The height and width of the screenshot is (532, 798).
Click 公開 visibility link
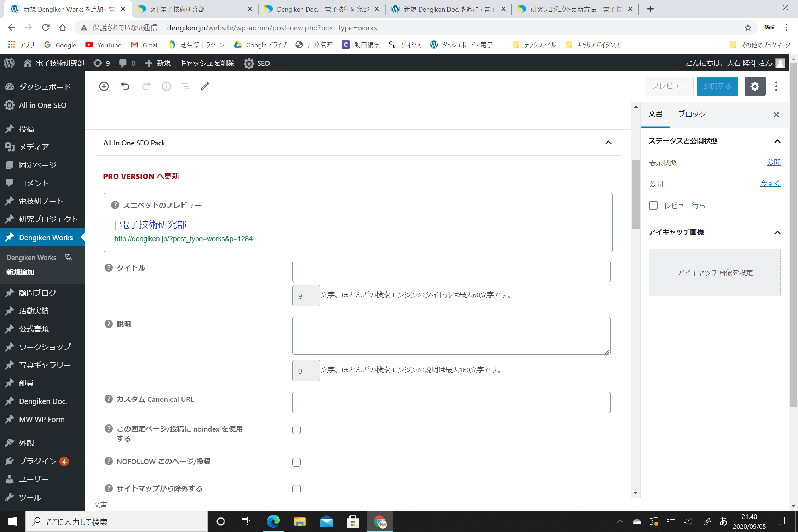774,162
